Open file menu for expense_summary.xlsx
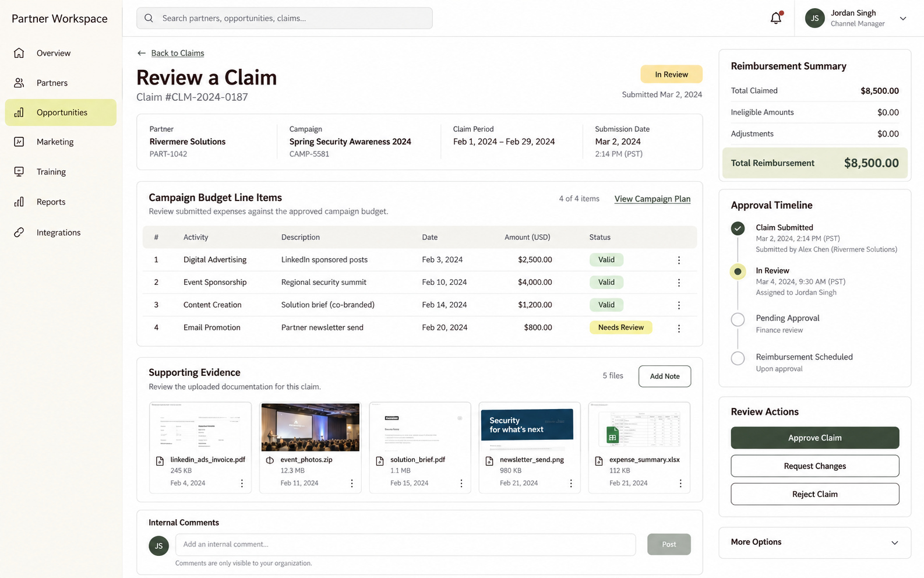Image resolution: width=924 pixels, height=578 pixels. coord(680,484)
